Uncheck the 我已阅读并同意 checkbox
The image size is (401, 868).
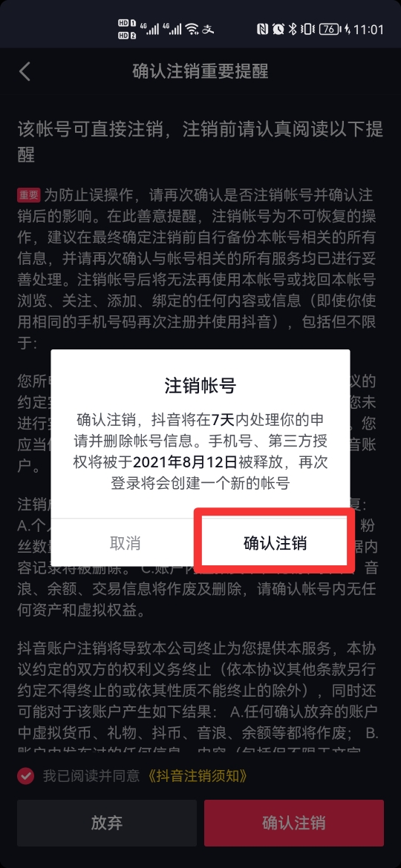[x=25, y=776]
